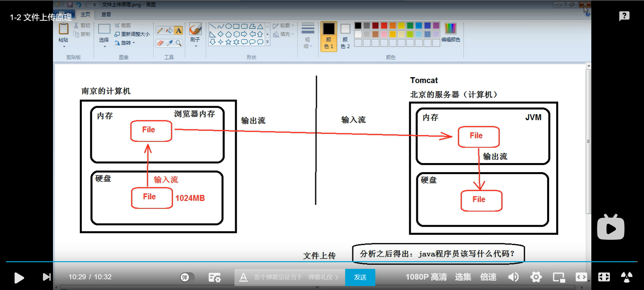This screenshot has height=290, width=644.
Task: Open 编辑颜色 edit colors
Action: [450, 32]
